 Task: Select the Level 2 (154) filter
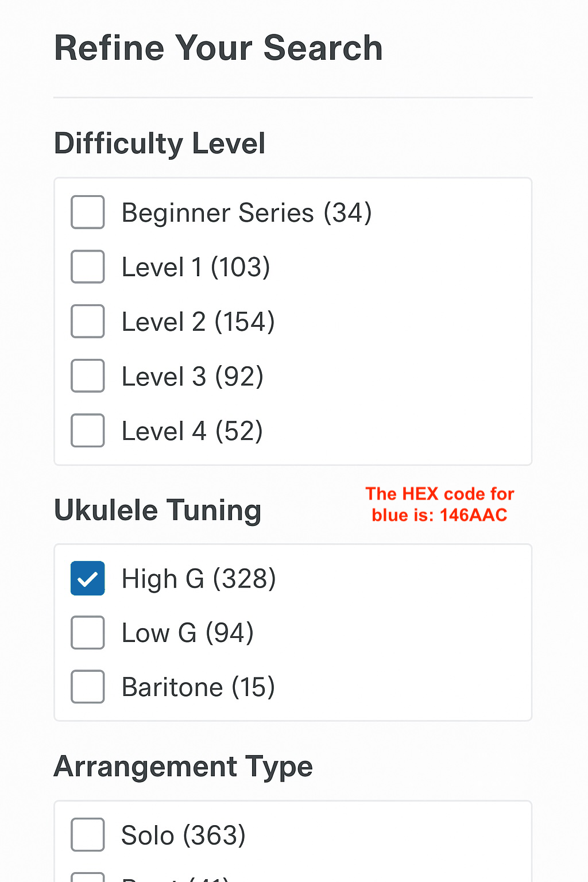click(87, 321)
